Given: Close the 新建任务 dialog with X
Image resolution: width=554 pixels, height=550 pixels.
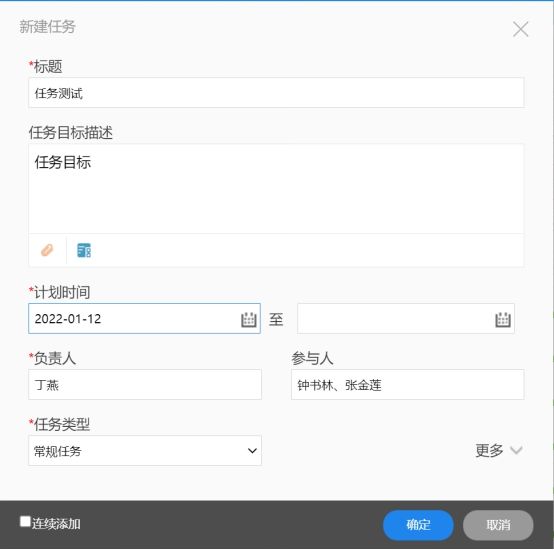Looking at the screenshot, I should (x=520, y=29).
